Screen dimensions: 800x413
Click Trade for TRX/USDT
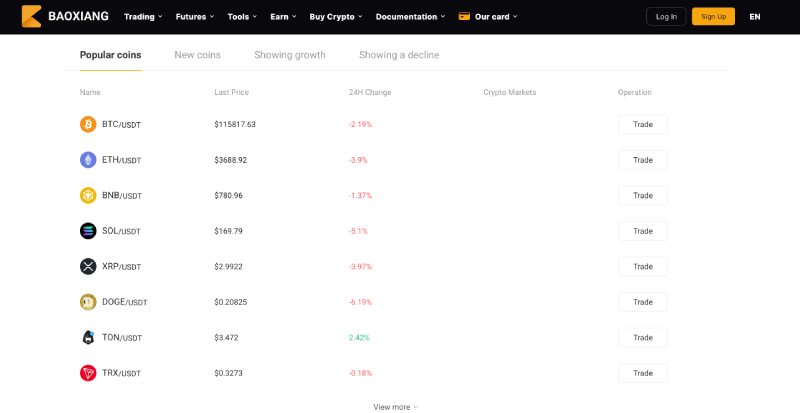tap(643, 373)
